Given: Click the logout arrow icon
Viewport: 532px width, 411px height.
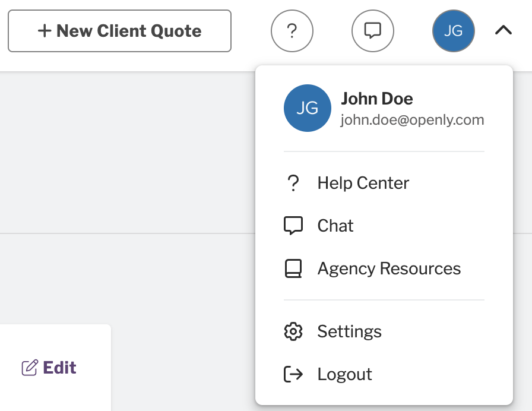Looking at the screenshot, I should click(293, 374).
